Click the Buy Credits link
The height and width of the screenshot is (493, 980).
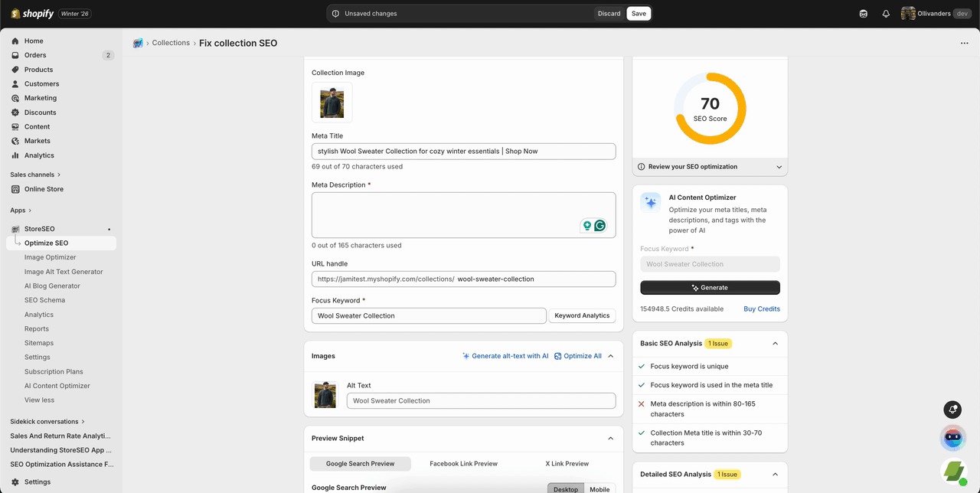pyautogui.click(x=761, y=309)
